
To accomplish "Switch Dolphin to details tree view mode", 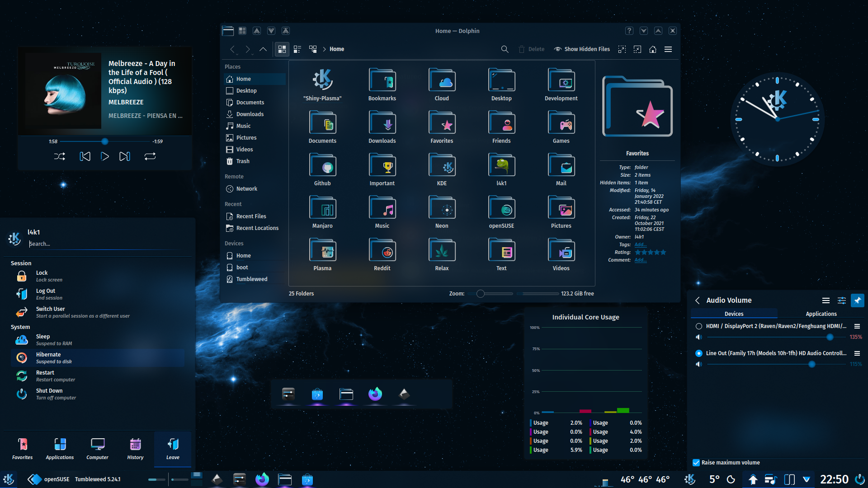I will click(x=313, y=49).
